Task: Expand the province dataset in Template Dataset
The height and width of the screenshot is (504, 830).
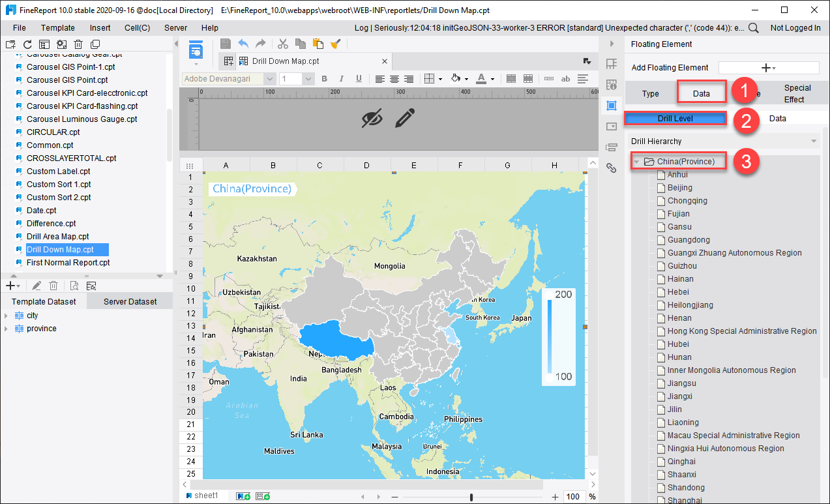Action: point(5,328)
